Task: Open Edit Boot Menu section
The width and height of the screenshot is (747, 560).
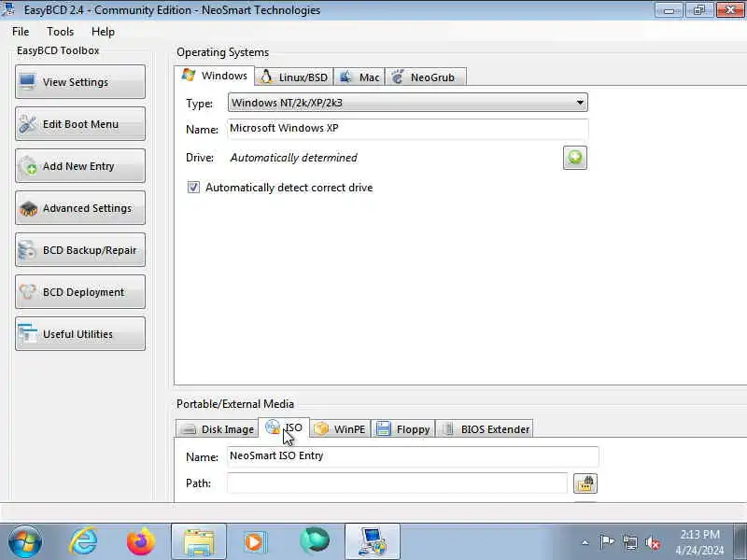Action: pyautogui.click(x=80, y=124)
